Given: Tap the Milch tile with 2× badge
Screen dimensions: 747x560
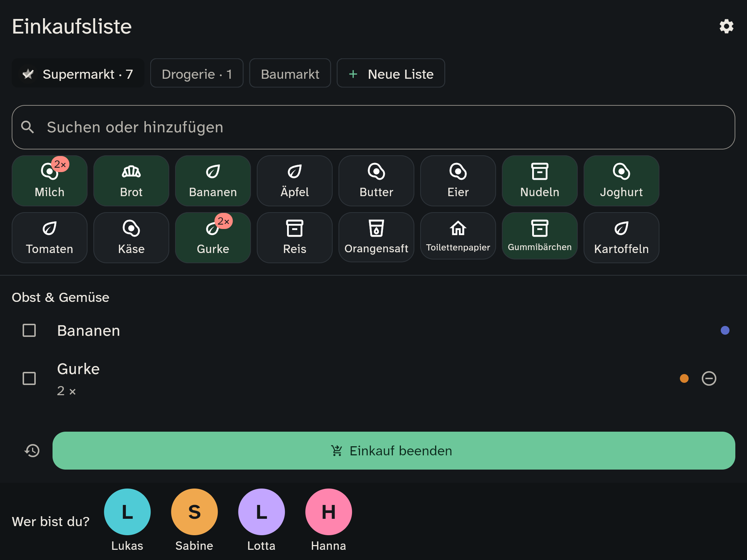Looking at the screenshot, I should [49, 181].
